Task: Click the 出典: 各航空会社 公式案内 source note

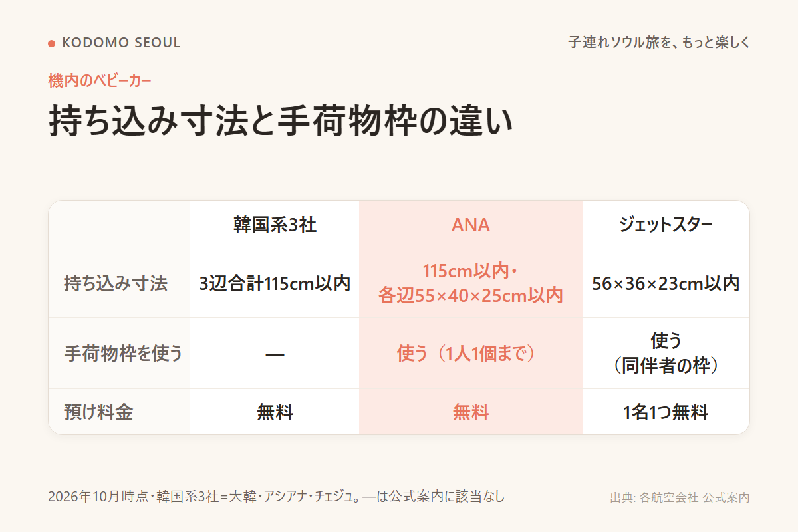Action: pyautogui.click(x=680, y=497)
